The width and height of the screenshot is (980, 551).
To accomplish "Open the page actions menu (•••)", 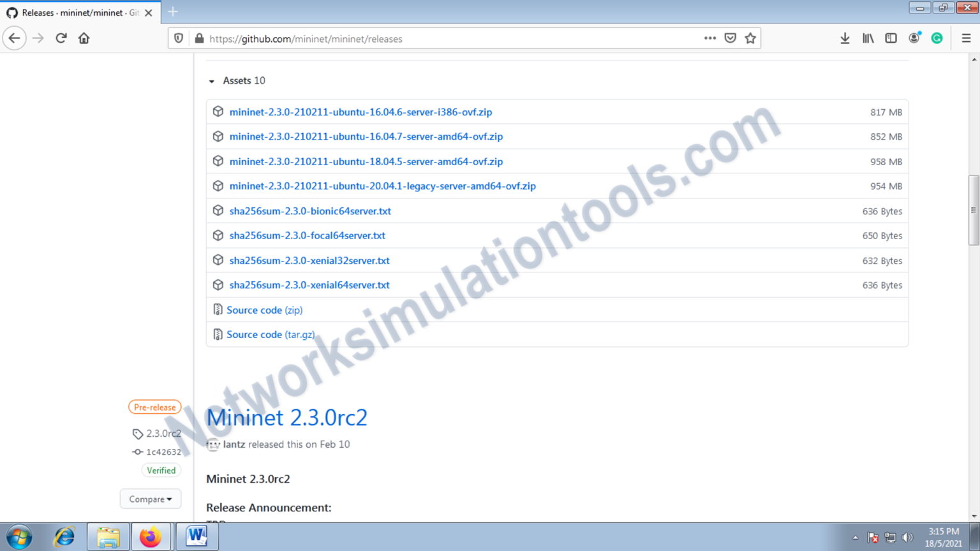I will [x=709, y=38].
